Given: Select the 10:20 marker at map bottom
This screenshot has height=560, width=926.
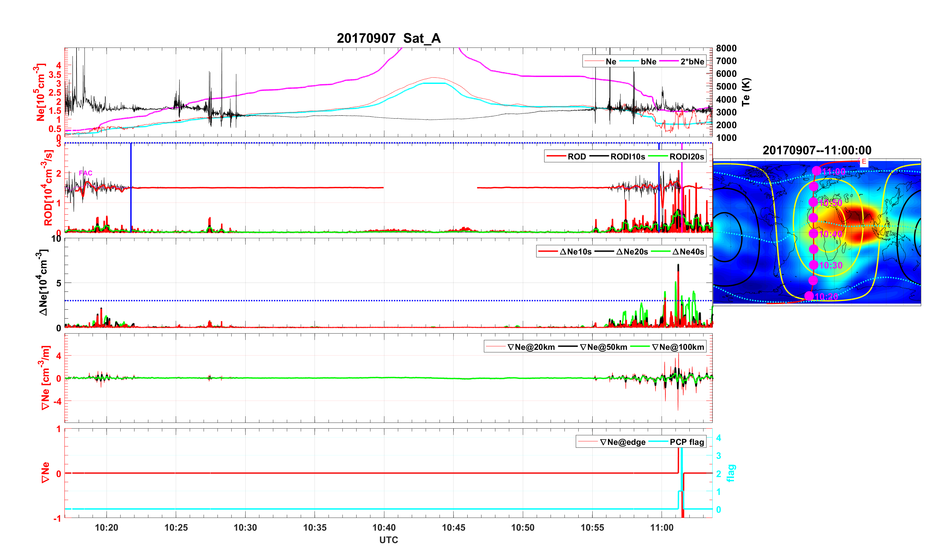Looking at the screenshot, I should click(x=809, y=296).
